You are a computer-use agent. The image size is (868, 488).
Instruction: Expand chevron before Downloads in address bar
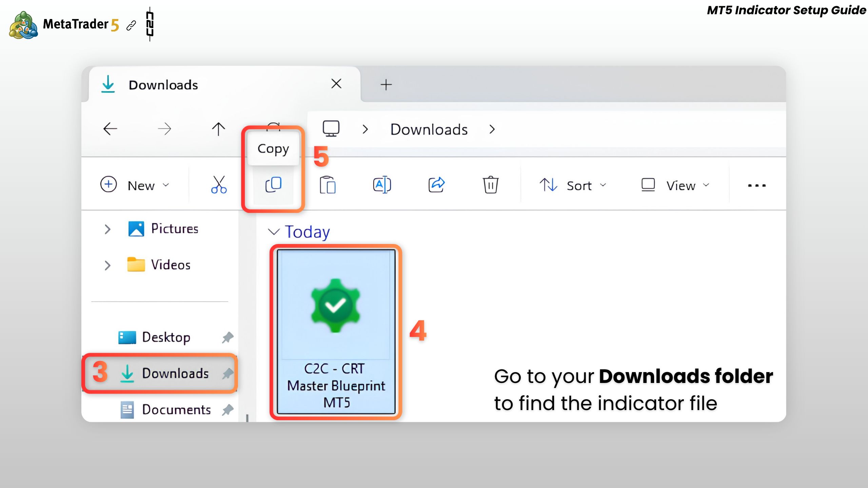coord(365,129)
